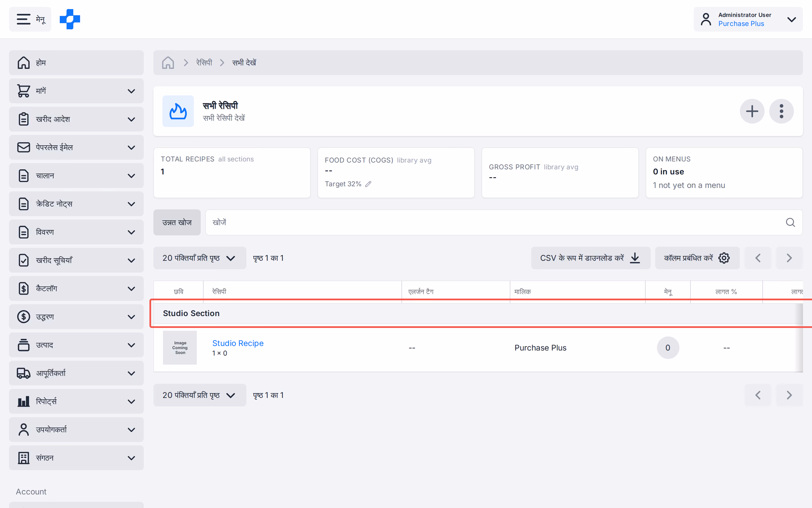The width and height of the screenshot is (812, 508).
Task: Open the Administrator User account dropdown
Action: 748,19
